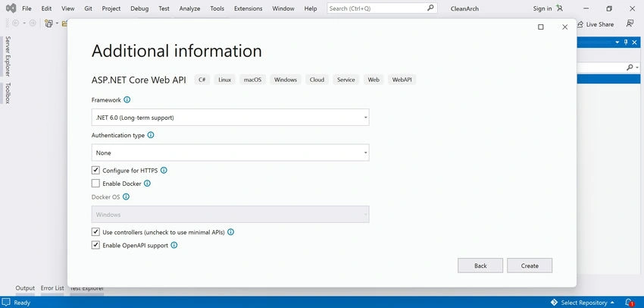Open the New Project icon's dropdown arrow
Screen dimensions: 644x308
pyautogui.click(x=57, y=24)
